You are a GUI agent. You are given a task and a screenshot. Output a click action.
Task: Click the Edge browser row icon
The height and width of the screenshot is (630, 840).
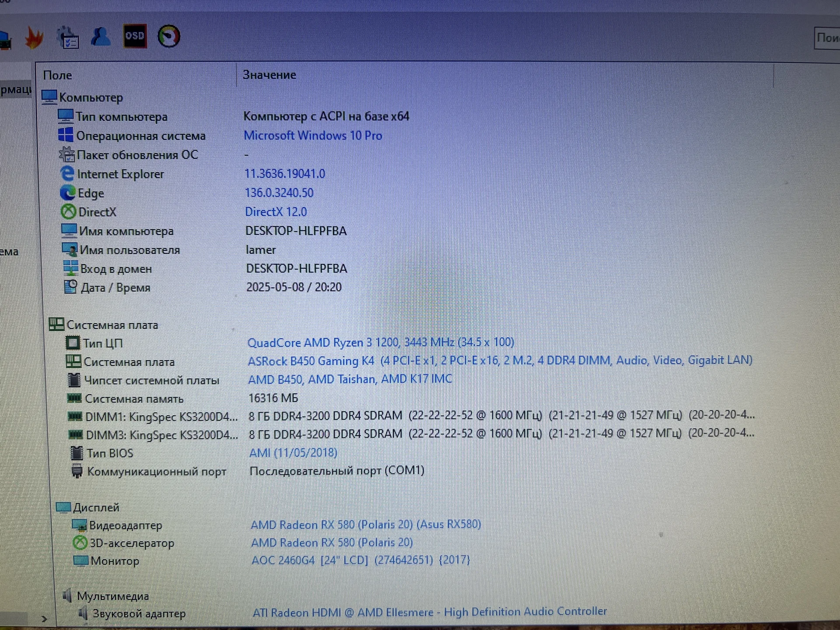point(68,192)
